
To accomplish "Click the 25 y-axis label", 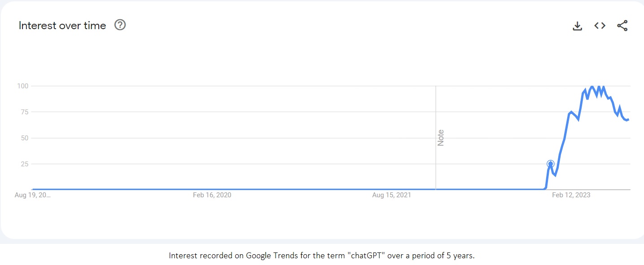I will point(24,164).
